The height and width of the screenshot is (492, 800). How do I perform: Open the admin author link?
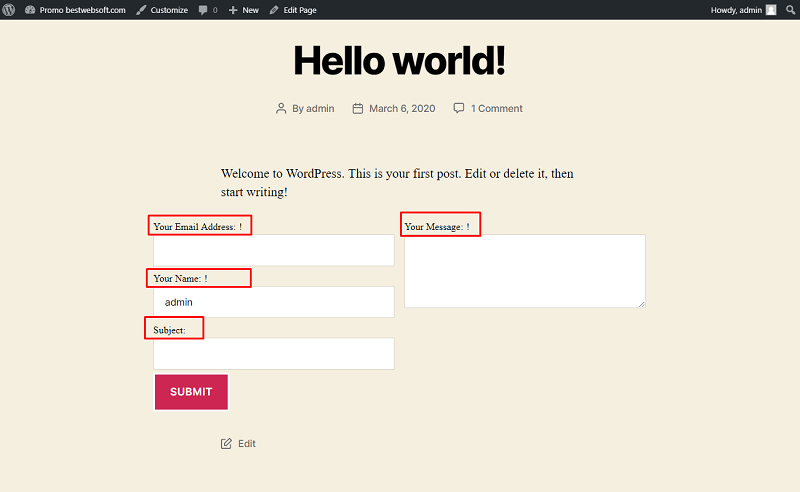[x=320, y=108]
